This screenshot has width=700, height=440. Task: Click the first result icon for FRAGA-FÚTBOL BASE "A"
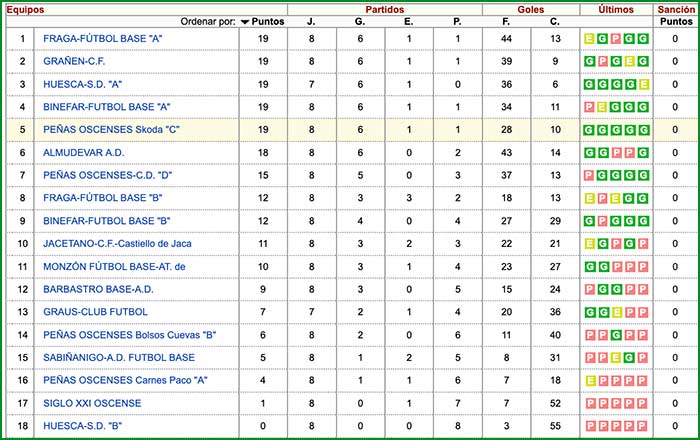[589, 39]
